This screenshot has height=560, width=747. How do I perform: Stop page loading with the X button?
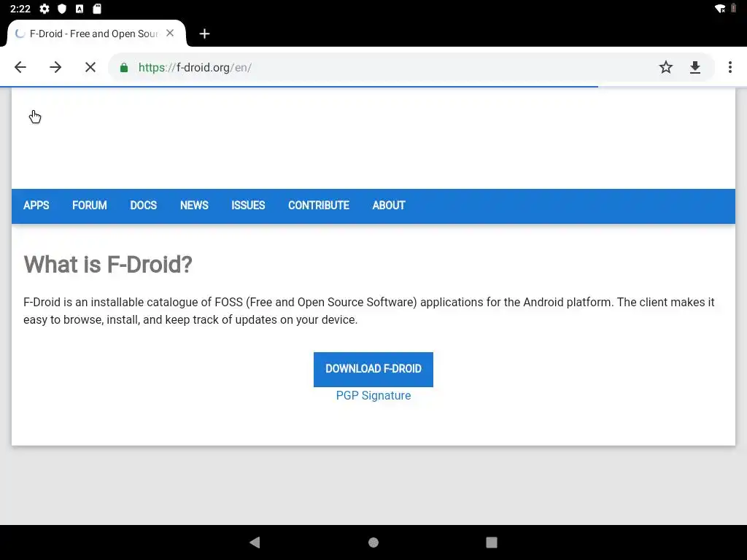click(90, 67)
